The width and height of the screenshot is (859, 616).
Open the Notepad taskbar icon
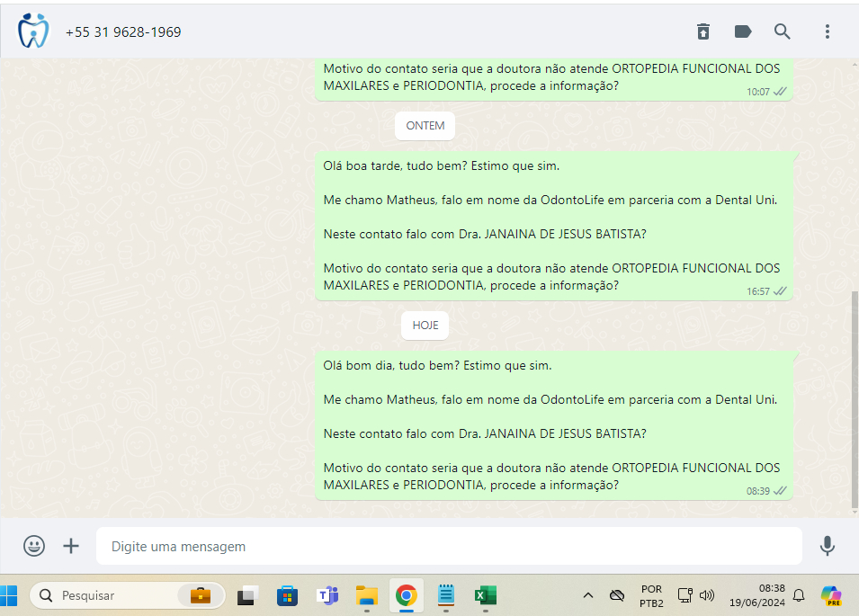(446, 595)
